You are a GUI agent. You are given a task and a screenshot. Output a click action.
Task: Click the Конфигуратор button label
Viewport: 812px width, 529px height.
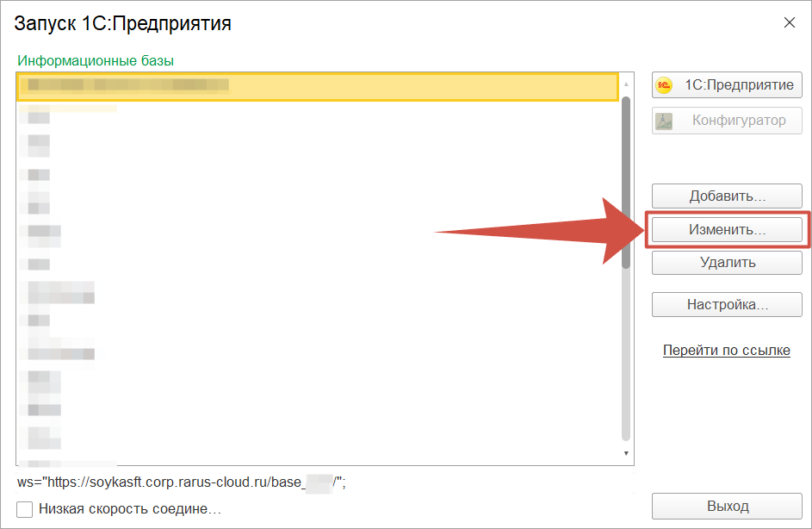(x=739, y=121)
